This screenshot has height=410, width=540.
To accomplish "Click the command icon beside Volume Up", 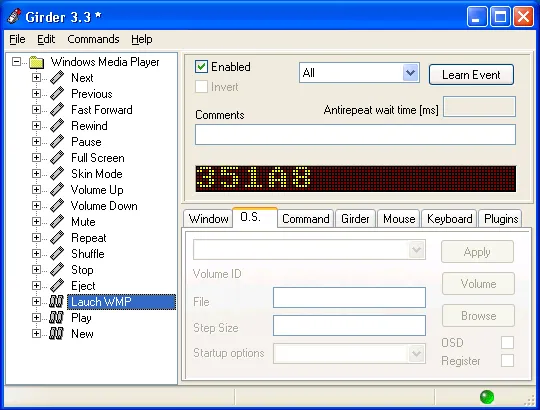I will [57, 190].
